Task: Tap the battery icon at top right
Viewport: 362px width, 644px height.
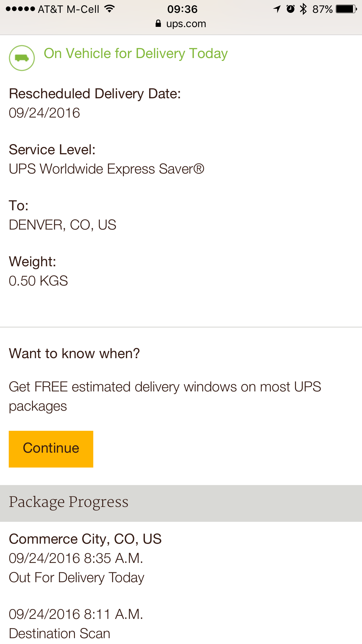Action: tap(346, 9)
